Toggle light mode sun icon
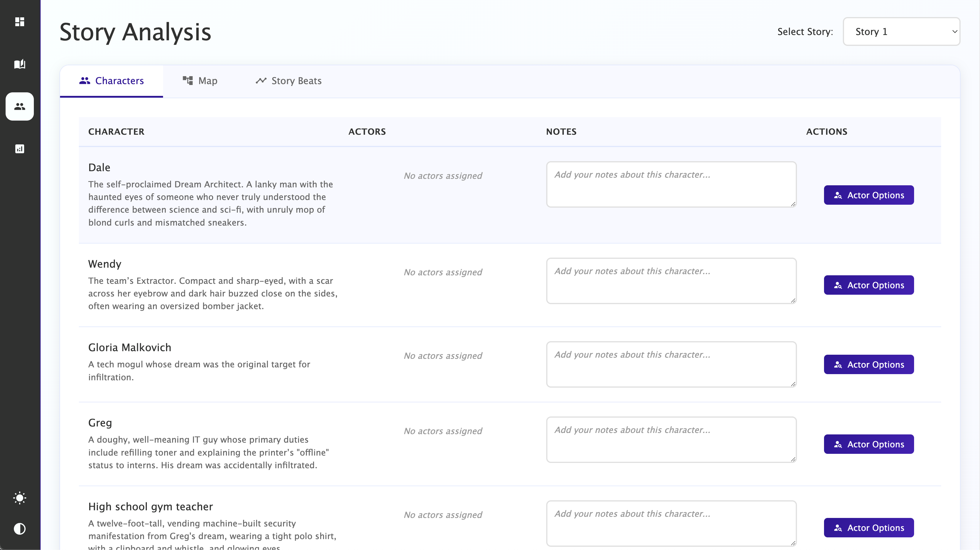The image size is (980, 550). click(20, 498)
